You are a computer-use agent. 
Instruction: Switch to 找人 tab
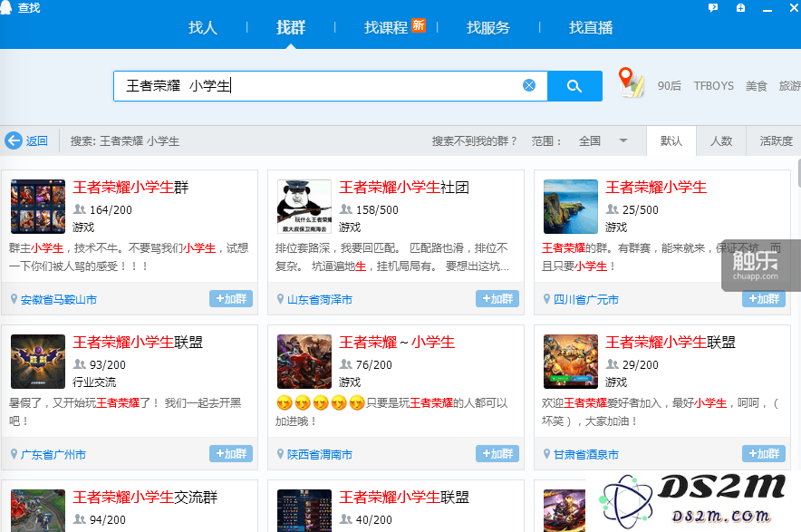pos(203,27)
